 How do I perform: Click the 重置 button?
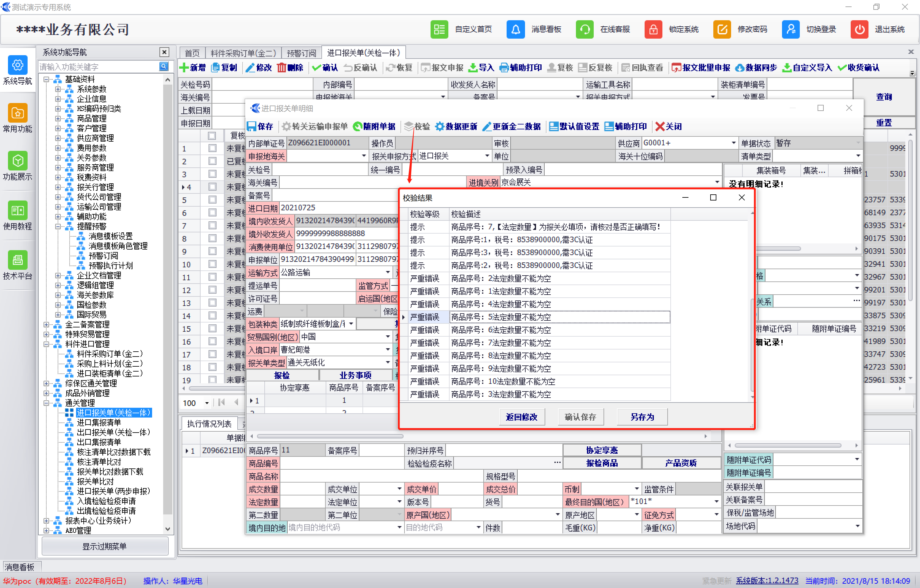click(x=884, y=123)
